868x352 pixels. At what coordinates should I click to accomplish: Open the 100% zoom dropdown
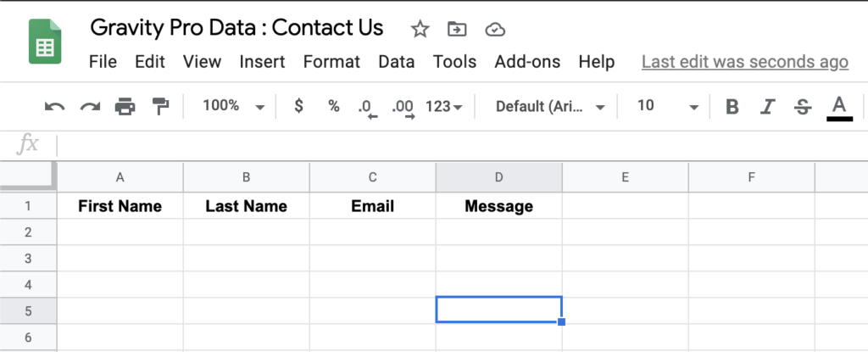234,106
